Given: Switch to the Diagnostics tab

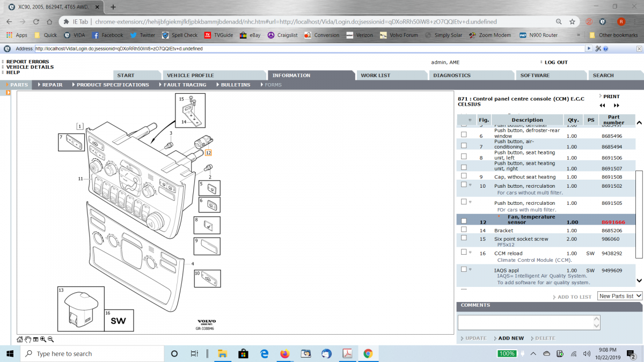Looking at the screenshot, I should point(451,76).
